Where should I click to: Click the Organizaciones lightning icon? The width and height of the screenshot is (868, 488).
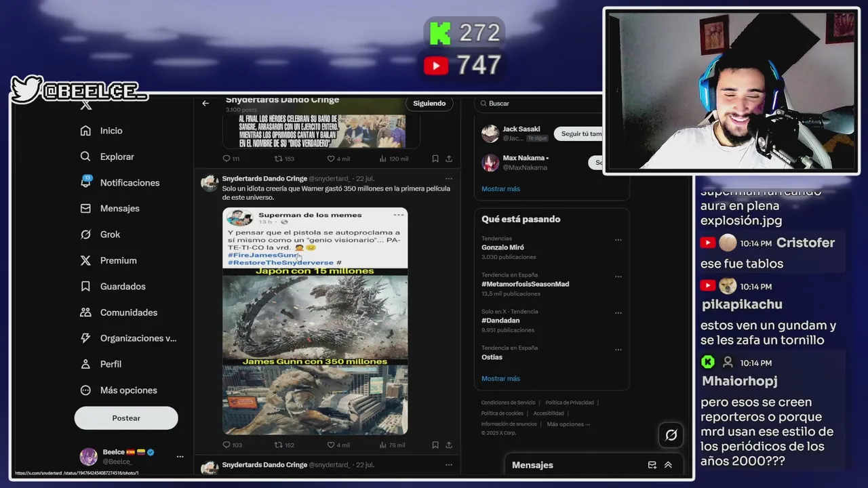click(85, 338)
